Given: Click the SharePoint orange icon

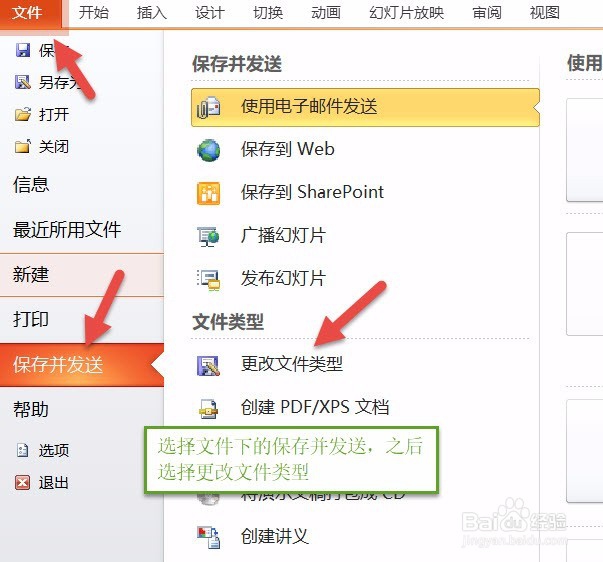Looking at the screenshot, I should 208,193.
